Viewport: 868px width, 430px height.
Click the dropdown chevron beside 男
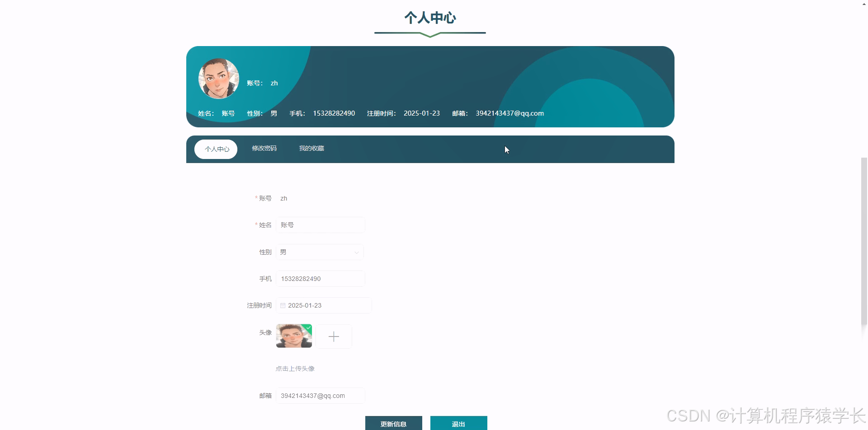pyautogui.click(x=357, y=252)
